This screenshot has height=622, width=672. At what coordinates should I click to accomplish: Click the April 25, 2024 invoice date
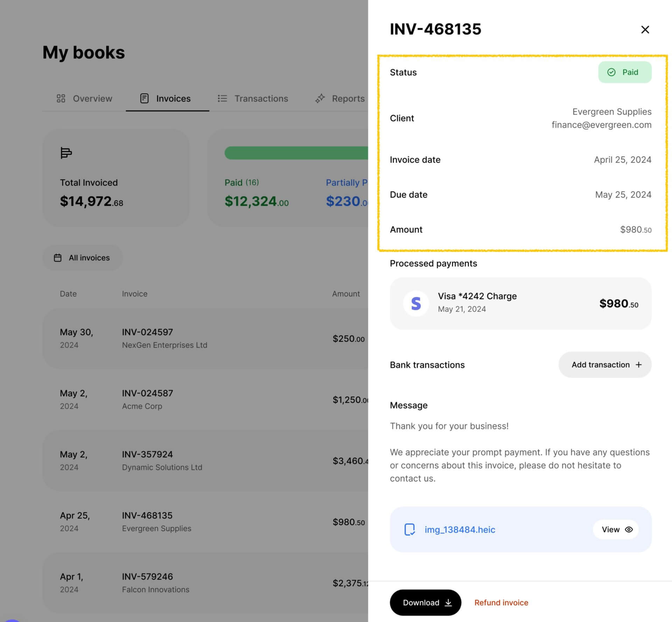coord(623,160)
